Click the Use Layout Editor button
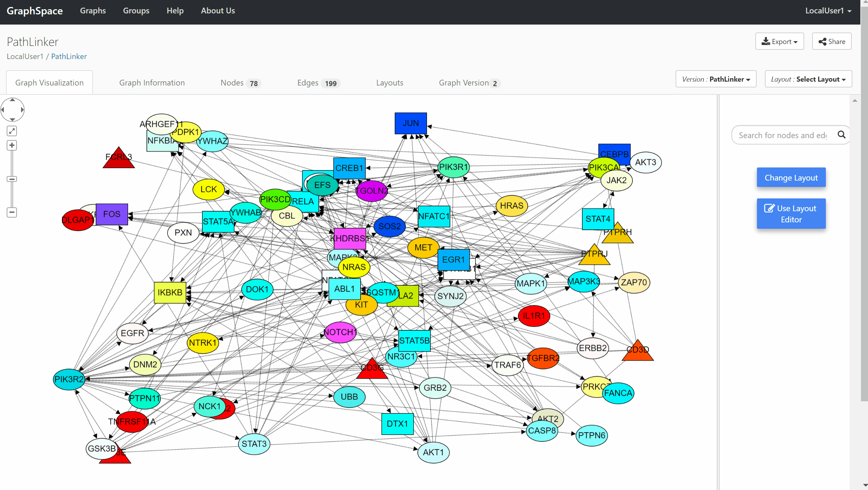The height and width of the screenshot is (490, 868). pos(791,213)
